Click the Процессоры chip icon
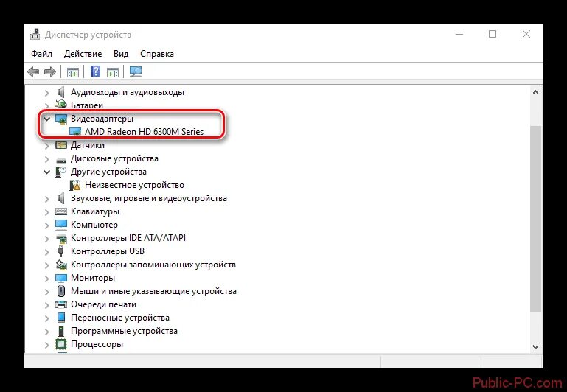The height and width of the screenshot is (392, 567). [61, 344]
